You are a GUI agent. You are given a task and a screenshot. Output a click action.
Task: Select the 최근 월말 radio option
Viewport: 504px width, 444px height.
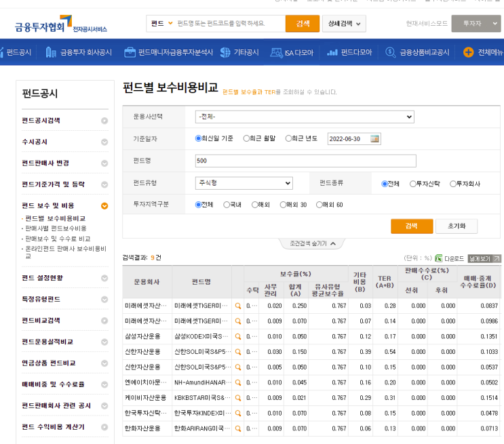[x=247, y=138]
